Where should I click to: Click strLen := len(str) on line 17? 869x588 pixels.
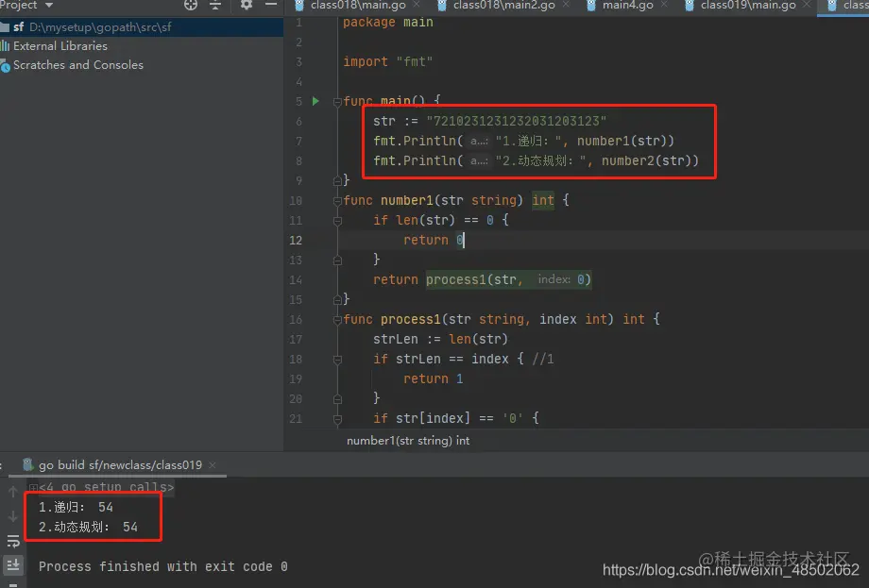pos(440,339)
